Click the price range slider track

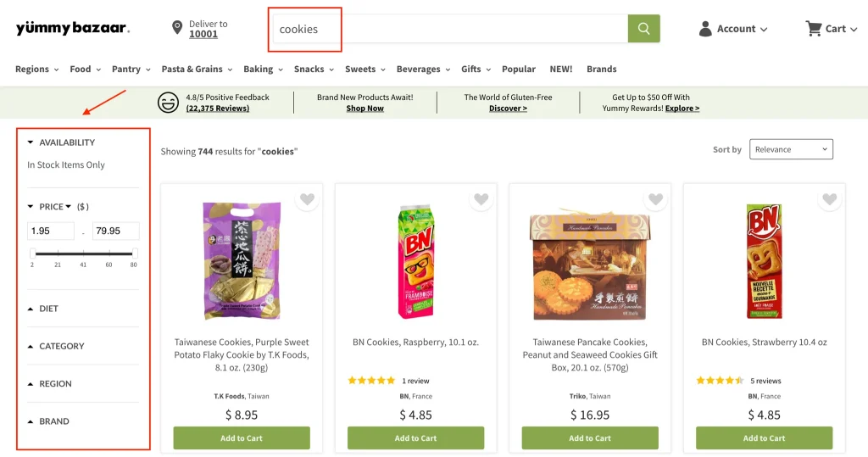tap(83, 254)
